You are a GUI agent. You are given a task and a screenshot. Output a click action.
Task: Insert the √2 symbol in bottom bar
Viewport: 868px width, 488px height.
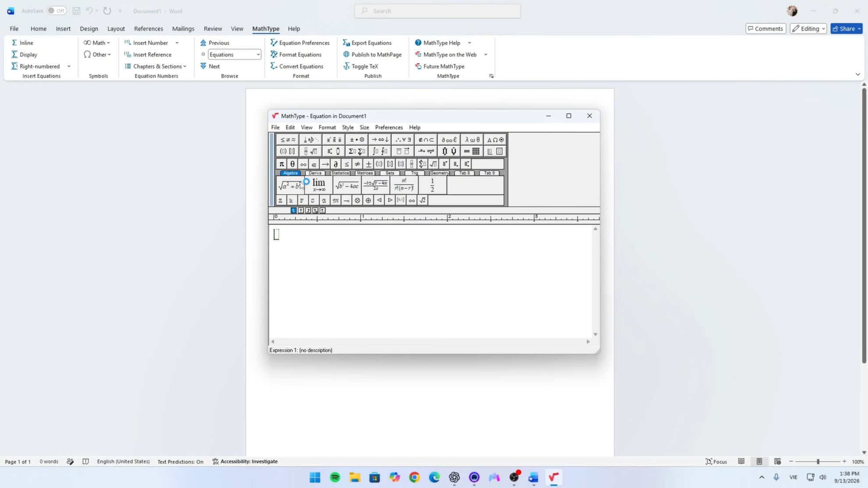(x=423, y=200)
